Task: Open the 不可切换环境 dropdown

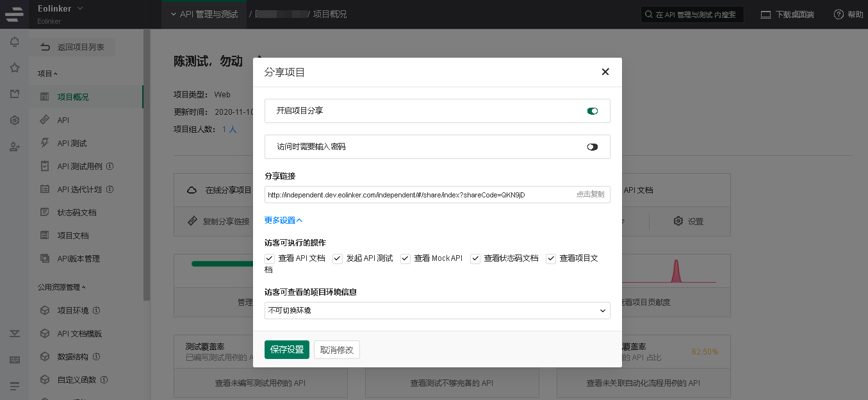Action: tap(437, 310)
